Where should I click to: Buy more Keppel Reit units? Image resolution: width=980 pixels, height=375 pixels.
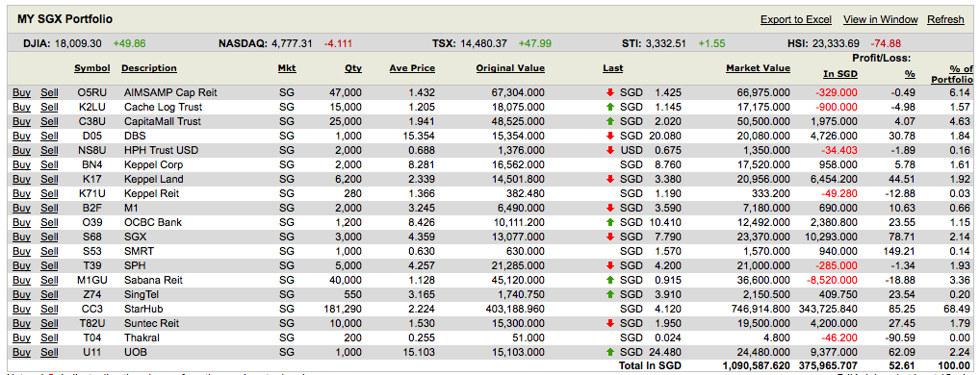(x=21, y=193)
